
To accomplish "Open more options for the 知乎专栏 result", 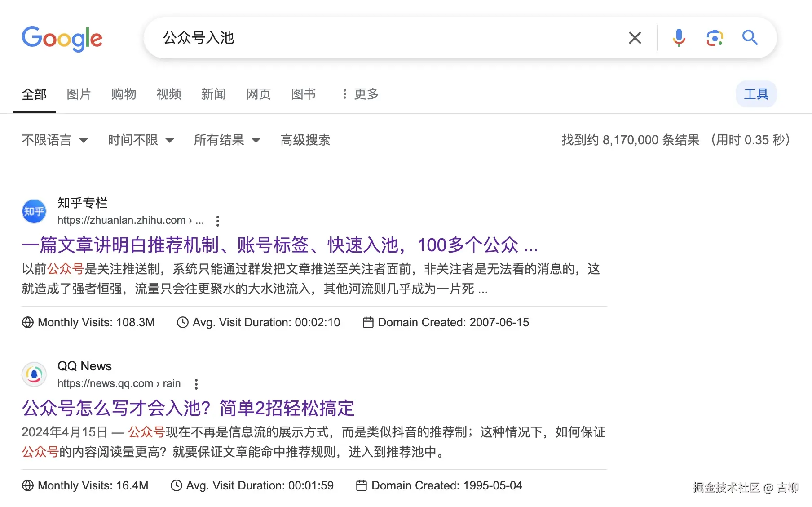I will tap(218, 221).
